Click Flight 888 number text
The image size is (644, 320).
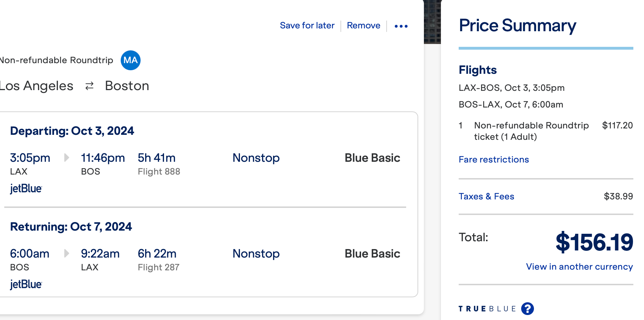click(159, 172)
